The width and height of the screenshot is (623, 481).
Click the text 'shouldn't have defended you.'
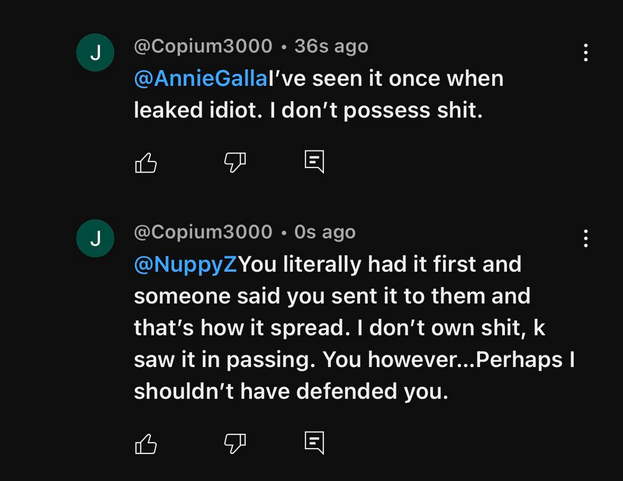pyautogui.click(x=291, y=392)
